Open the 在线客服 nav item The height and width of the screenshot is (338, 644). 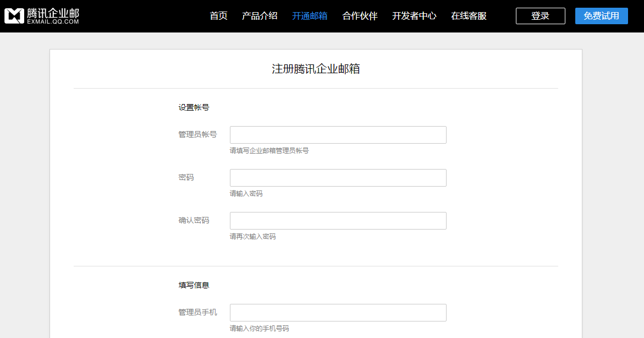pyautogui.click(x=469, y=16)
